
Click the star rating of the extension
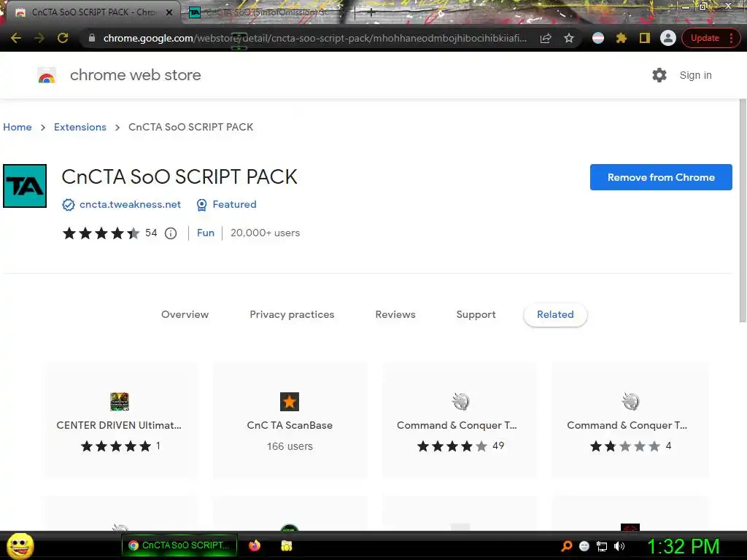pyautogui.click(x=101, y=233)
